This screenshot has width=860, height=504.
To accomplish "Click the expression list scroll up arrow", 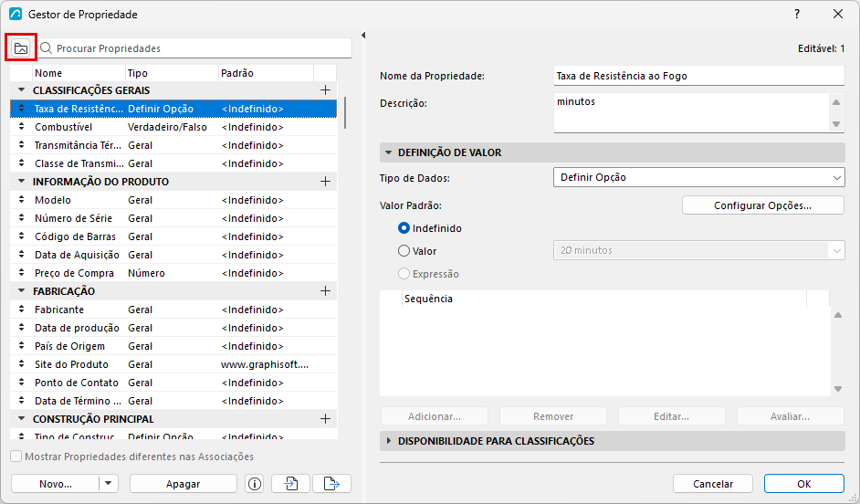I will click(837, 315).
